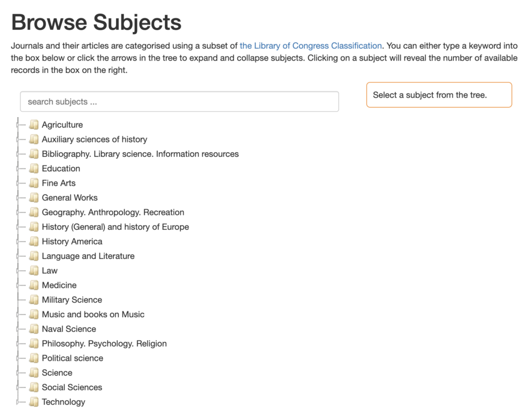
Task: Select the Science subject label
Action: point(57,372)
